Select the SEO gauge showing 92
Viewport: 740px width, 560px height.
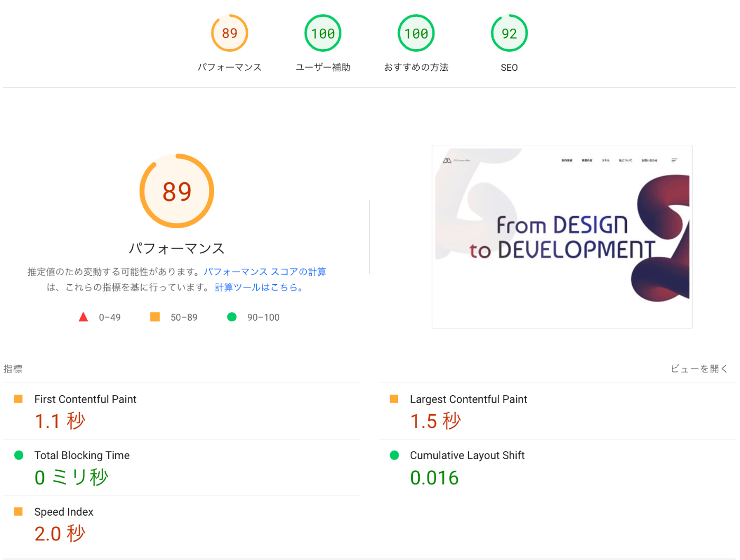tap(509, 33)
